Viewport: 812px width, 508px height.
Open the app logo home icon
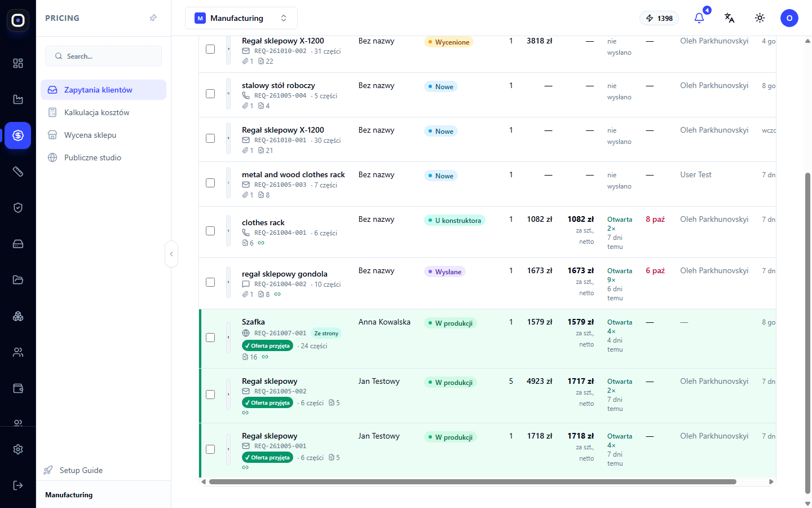pos(18,20)
